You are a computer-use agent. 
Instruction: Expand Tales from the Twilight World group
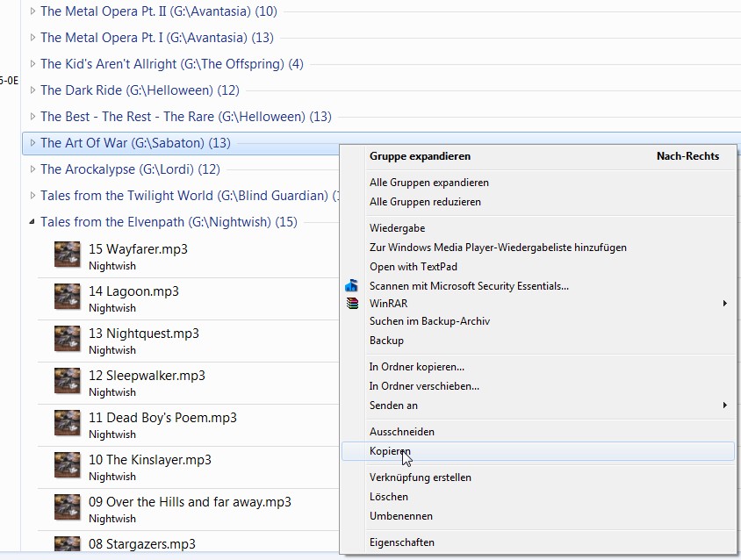pyautogui.click(x=32, y=195)
